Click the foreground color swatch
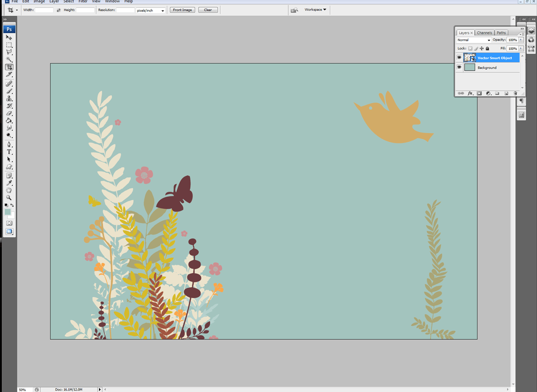This screenshot has width=537, height=392. (8, 212)
